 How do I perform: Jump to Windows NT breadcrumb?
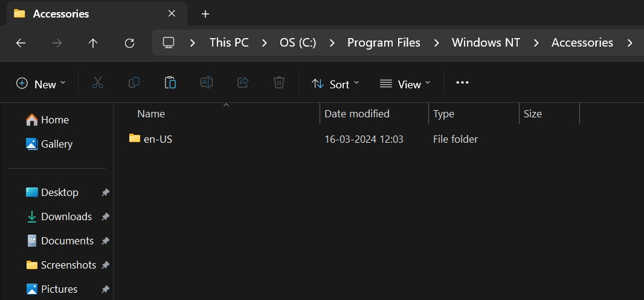[486, 42]
